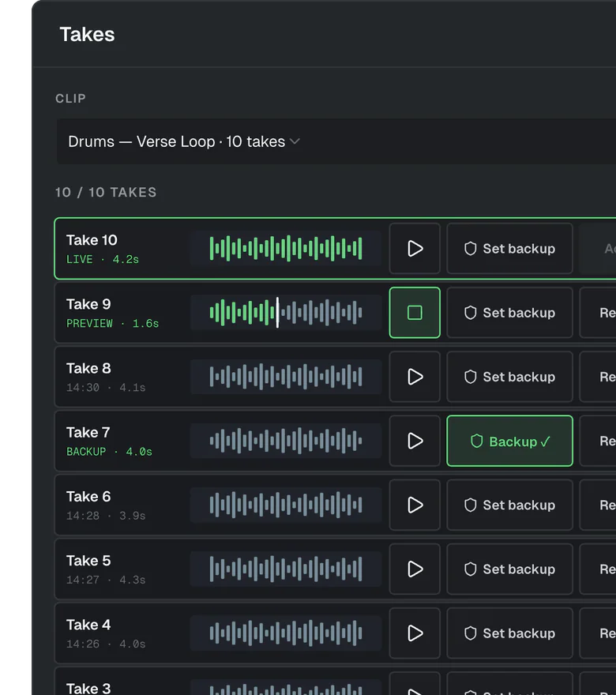Select the Take 8 title
The height and width of the screenshot is (695, 616).
(88, 368)
